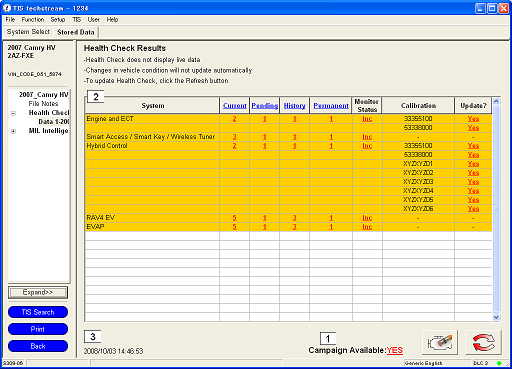
Task: Open Engine and ECT permanent count 1
Action: (x=331, y=119)
